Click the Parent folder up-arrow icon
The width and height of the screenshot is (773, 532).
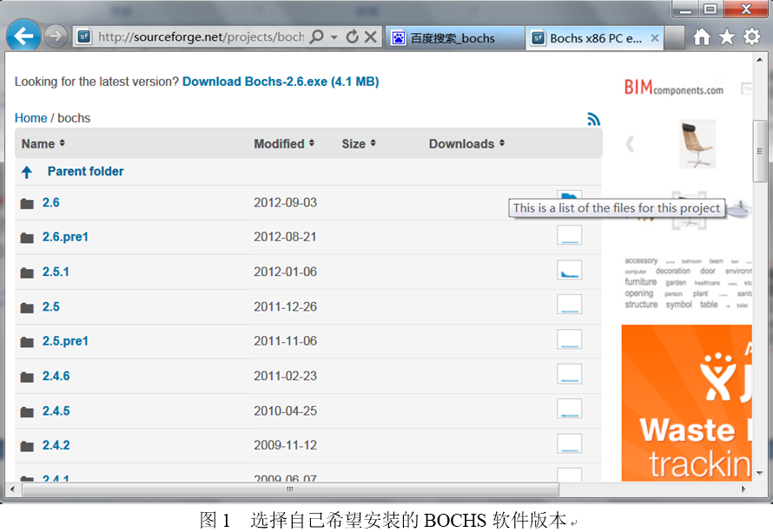tap(27, 172)
